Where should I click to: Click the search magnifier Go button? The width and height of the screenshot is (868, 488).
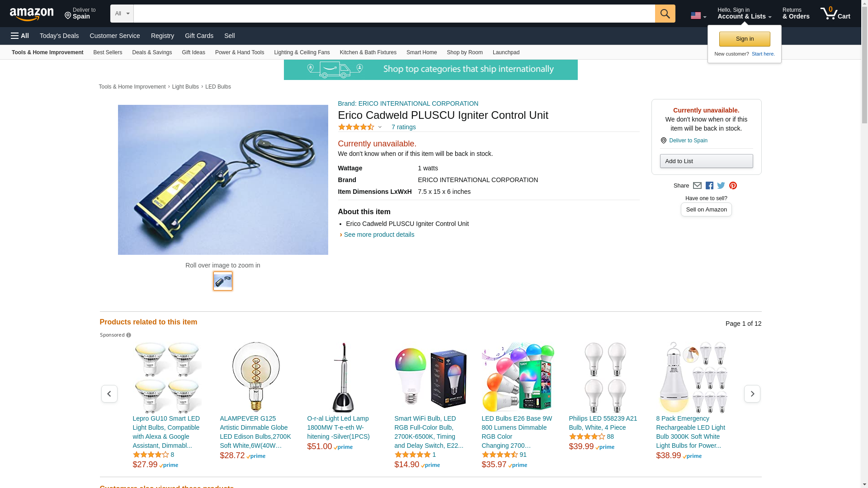click(x=665, y=14)
